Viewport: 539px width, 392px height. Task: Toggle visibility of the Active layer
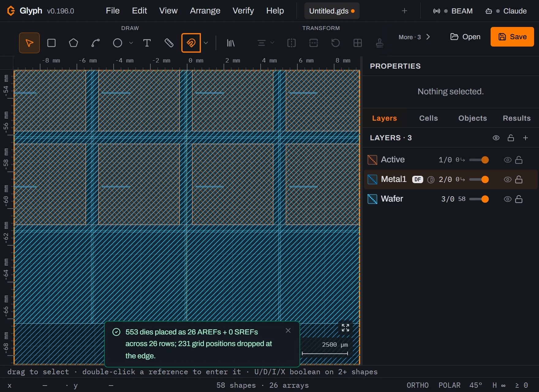(508, 160)
